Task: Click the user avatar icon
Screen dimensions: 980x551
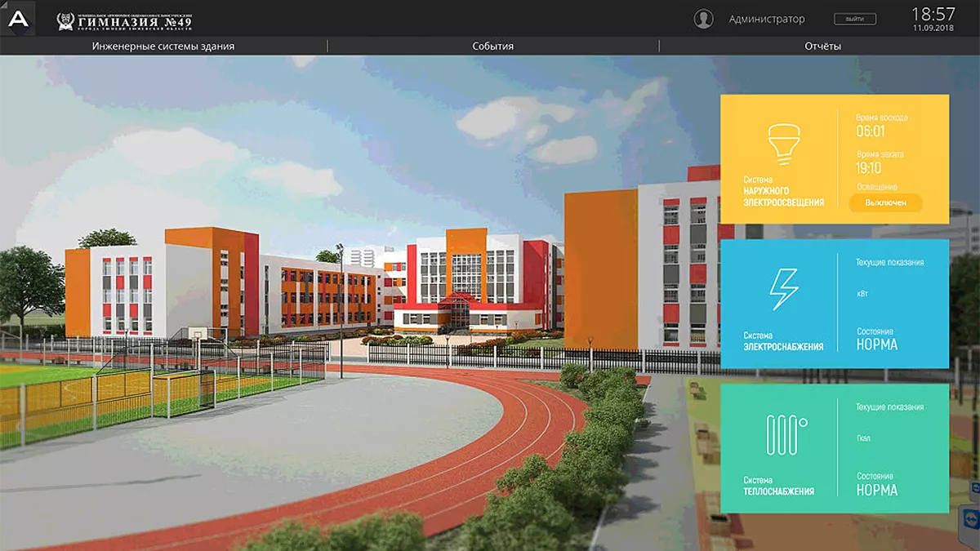Action: click(703, 20)
